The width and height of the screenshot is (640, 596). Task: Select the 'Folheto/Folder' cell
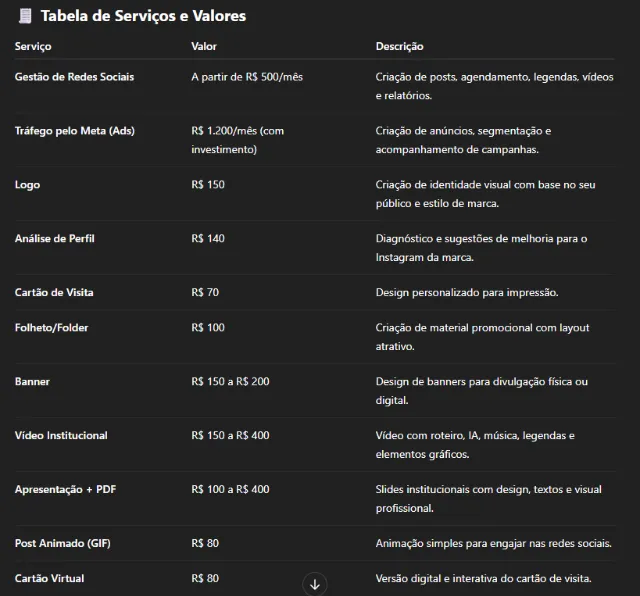point(51,327)
